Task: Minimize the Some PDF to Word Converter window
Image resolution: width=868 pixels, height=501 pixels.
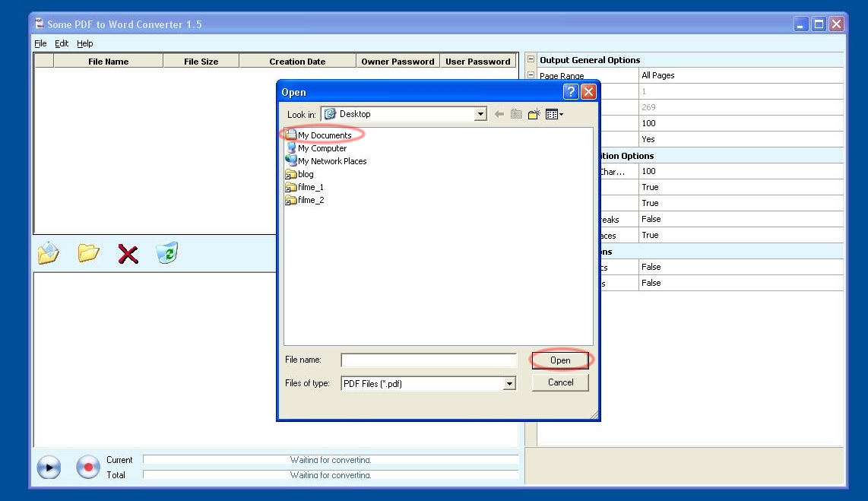Action: [x=801, y=24]
